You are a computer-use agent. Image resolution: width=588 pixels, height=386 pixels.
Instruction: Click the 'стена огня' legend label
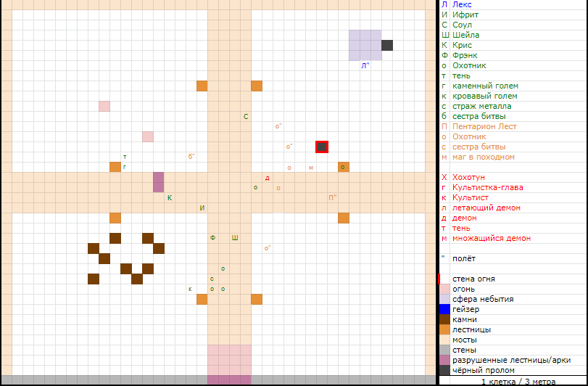473,279
